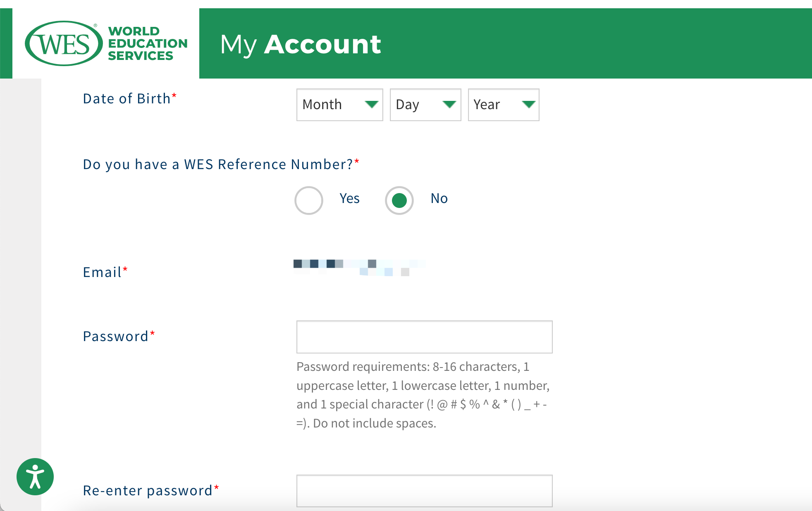812x511 pixels.
Task: Click the Password field label
Action: click(x=116, y=337)
